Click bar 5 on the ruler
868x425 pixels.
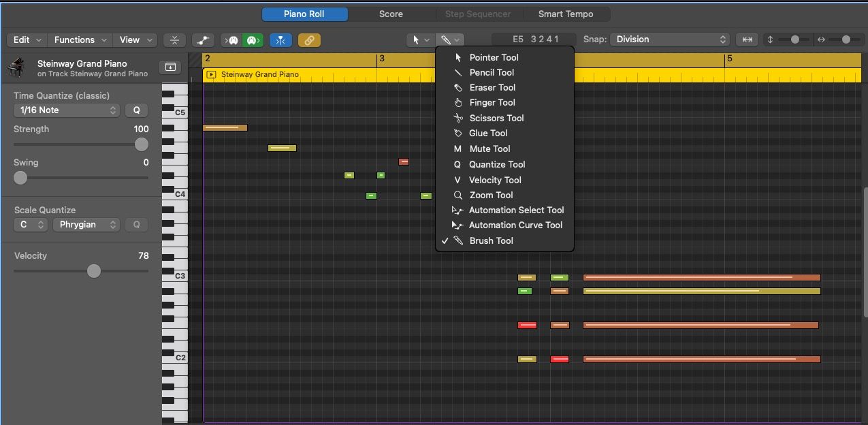click(x=730, y=59)
